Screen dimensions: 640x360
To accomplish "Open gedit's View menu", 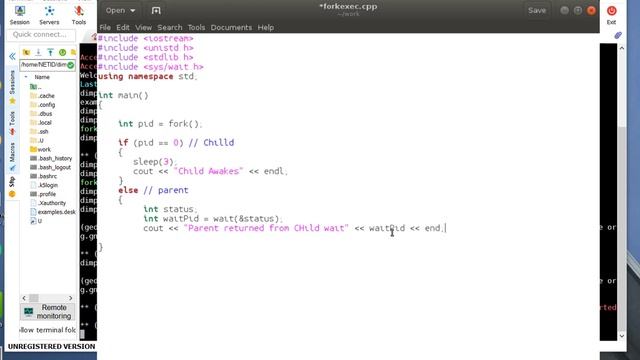I will coord(143,27).
